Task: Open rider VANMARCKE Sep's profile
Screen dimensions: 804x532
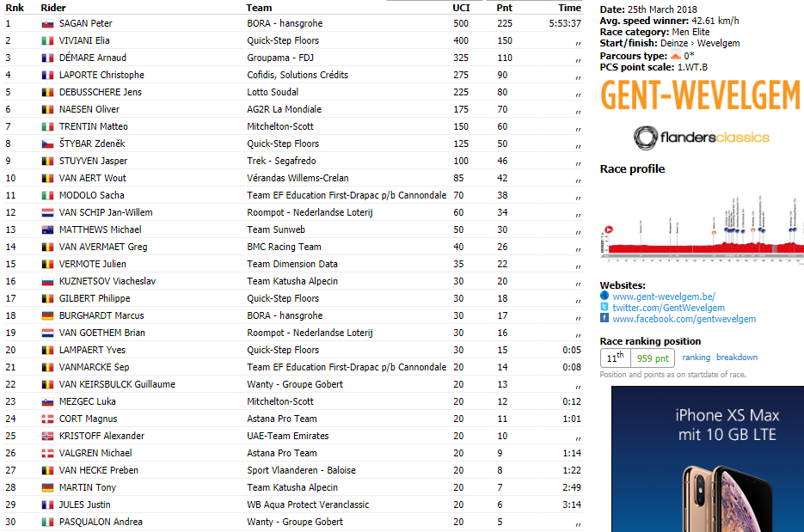Action: [x=95, y=368]
